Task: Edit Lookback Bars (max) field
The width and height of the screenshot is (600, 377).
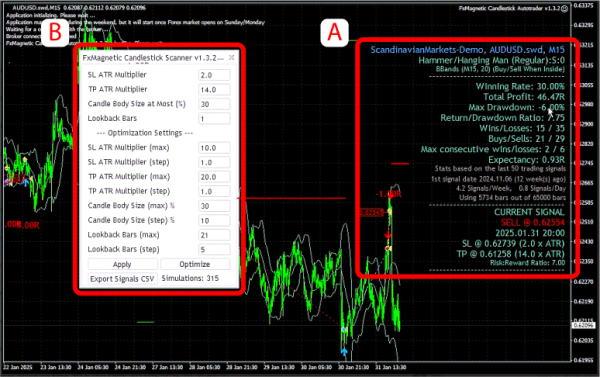Action: (x=214, y=235)
